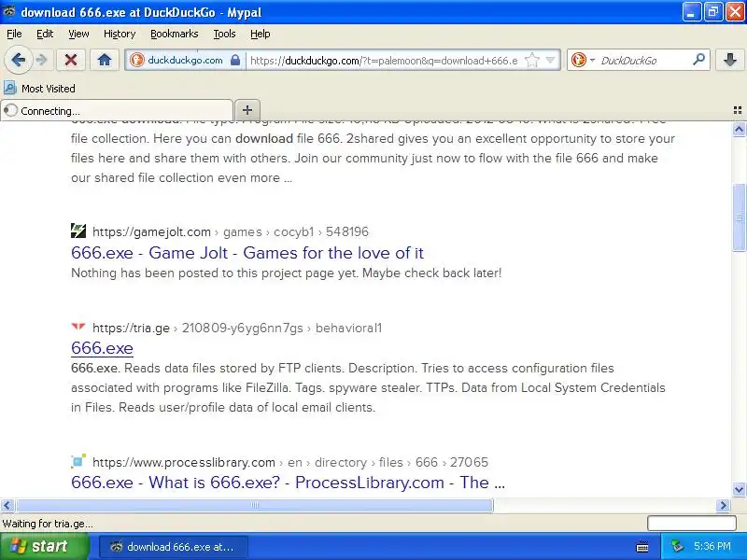This screenshot has height=560, width=747.
Task: Open the address bar history dropdown arrow
Action: coord(550,61)
